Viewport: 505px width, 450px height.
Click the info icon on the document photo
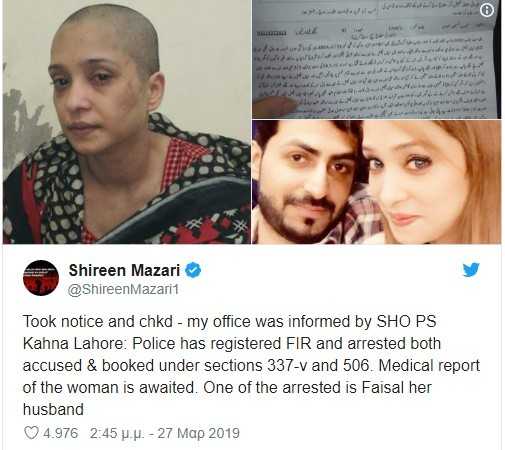coord(487,10)
